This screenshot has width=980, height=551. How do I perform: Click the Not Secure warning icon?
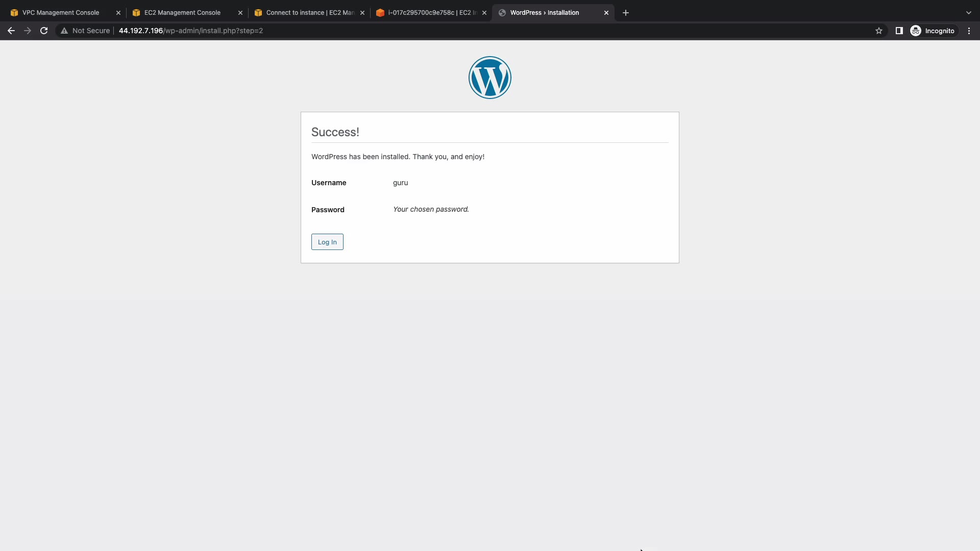click(64, 31)
